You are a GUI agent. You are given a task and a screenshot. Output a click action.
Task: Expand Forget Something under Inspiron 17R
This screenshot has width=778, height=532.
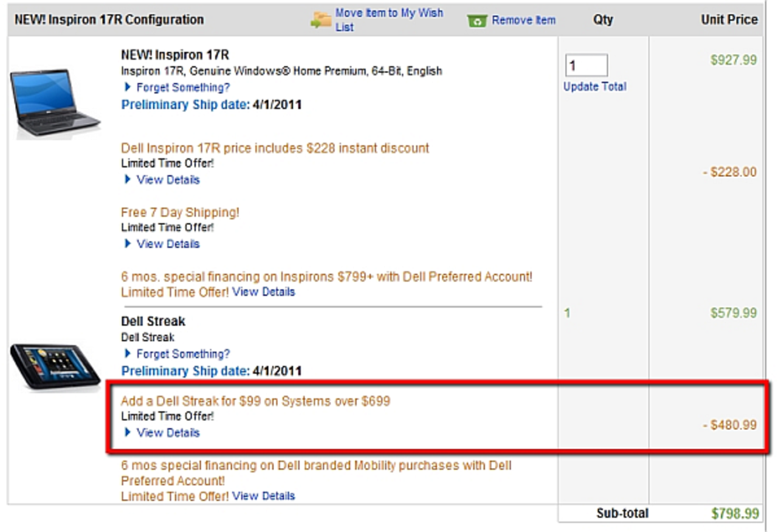click(x=183, y=88)
